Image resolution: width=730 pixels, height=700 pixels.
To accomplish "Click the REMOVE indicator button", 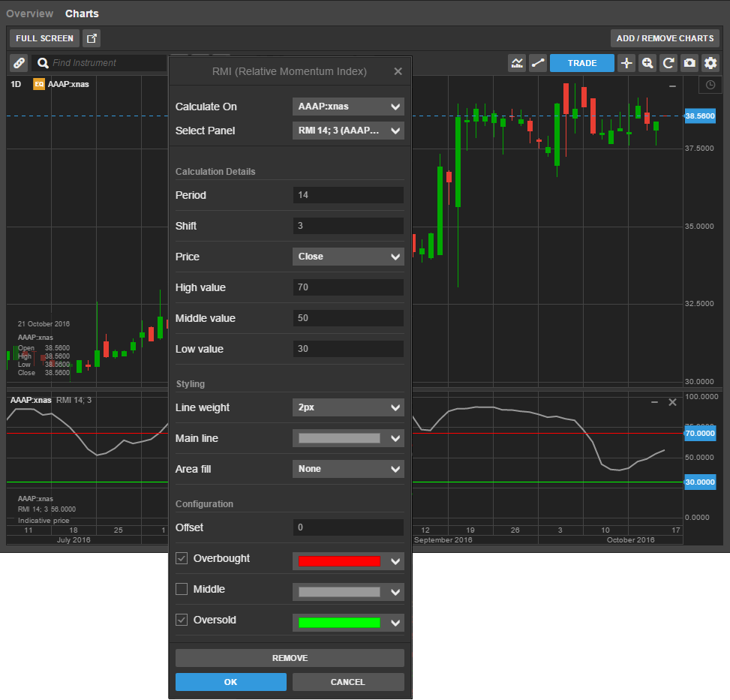I will (x=290, y=658).
